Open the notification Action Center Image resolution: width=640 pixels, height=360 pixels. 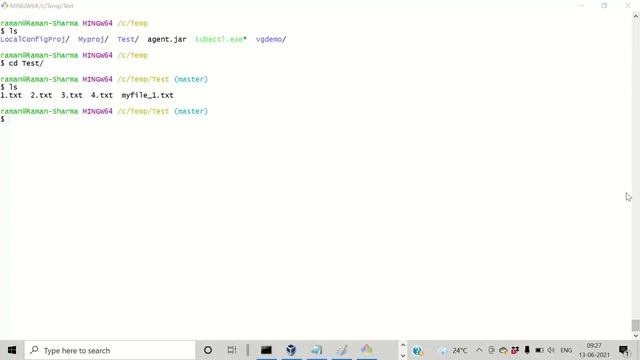(624, 350)
